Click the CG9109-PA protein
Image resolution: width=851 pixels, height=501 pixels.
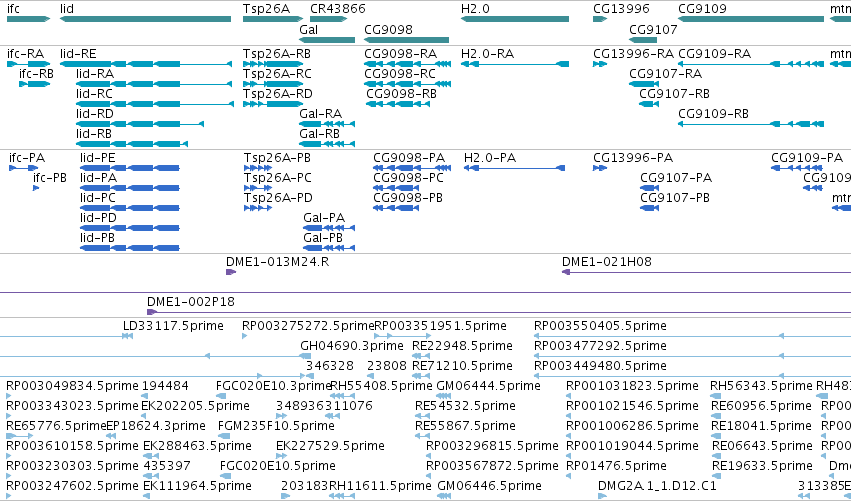pyautogui.click(x=797, y=168)
